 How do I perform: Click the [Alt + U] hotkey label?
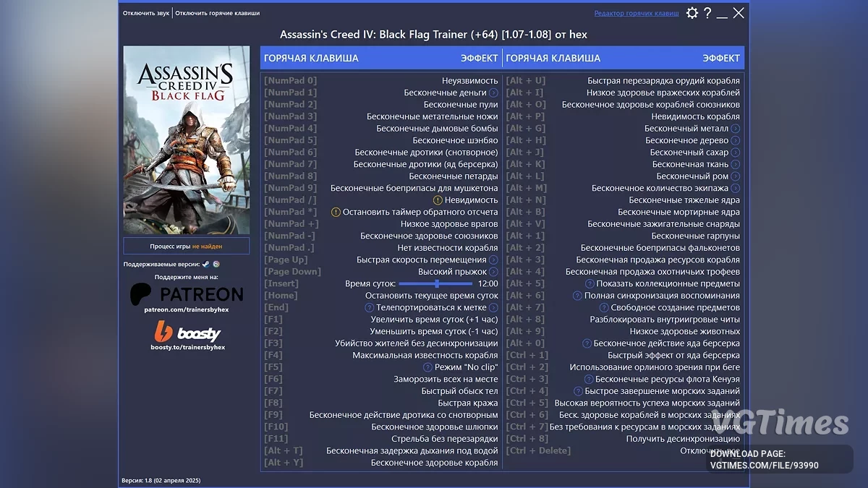click(x=526, y=81)
